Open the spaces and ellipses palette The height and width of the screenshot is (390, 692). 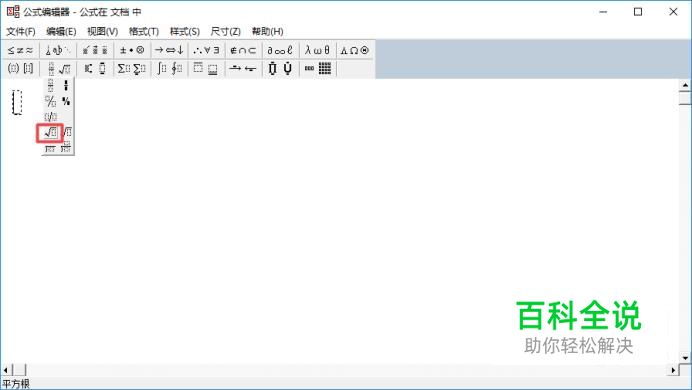coord(58,50)
